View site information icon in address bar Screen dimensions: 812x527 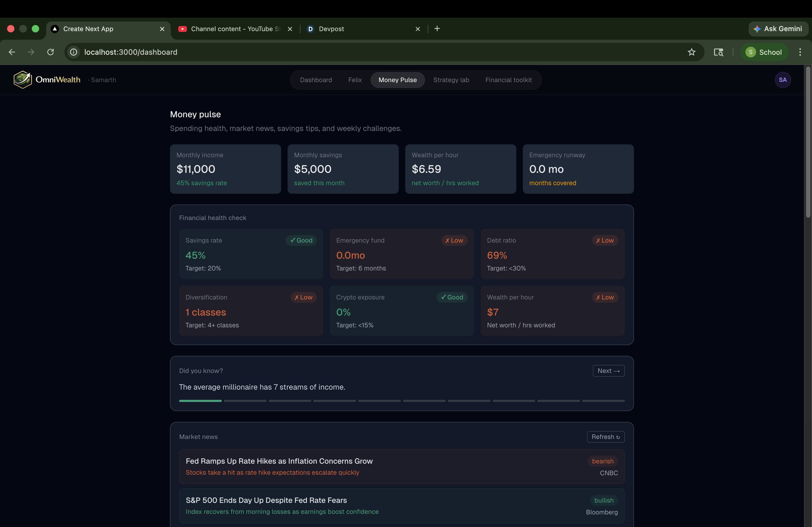coord(74,52)
